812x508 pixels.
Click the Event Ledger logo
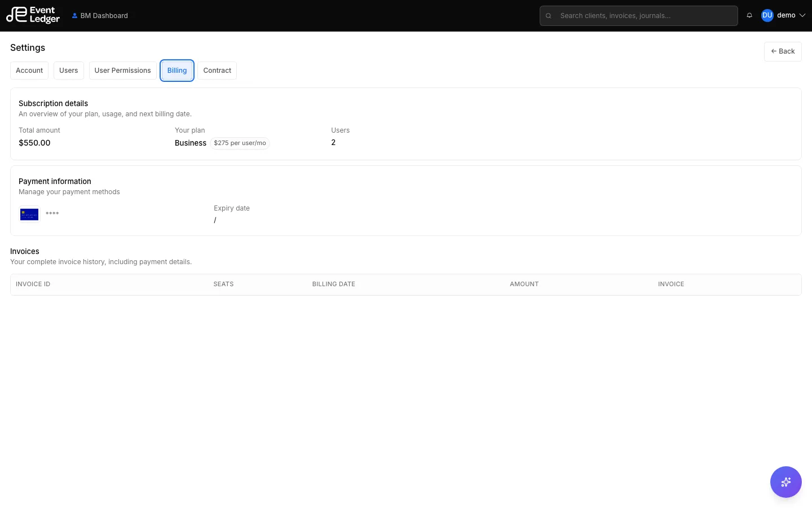(x=33, y=15)
